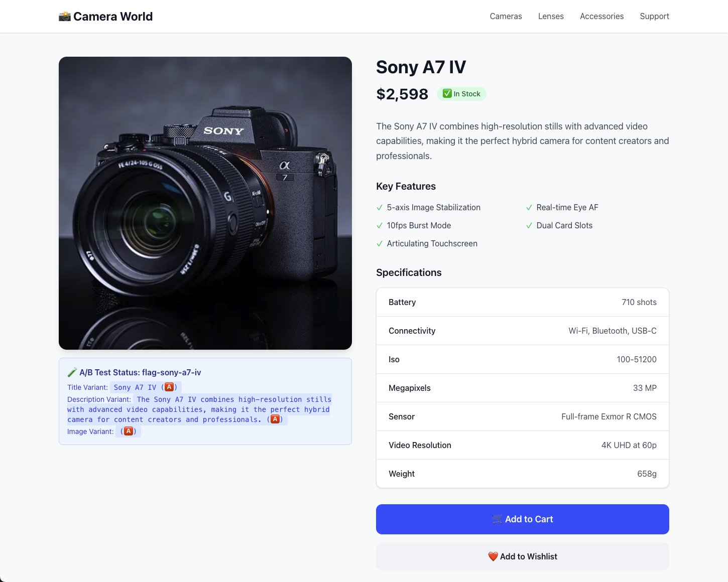Open the Support page
Viewport: 728px width, 582px height.
[654, 17]
